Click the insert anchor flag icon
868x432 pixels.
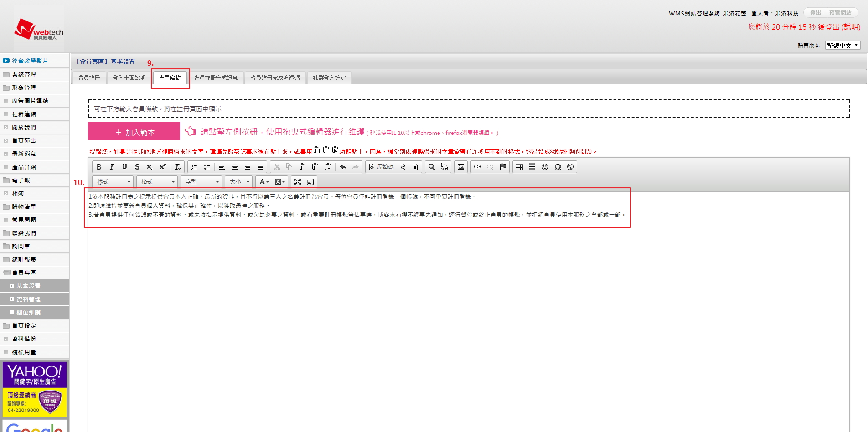pyautogui.click(x=503, y=167)
